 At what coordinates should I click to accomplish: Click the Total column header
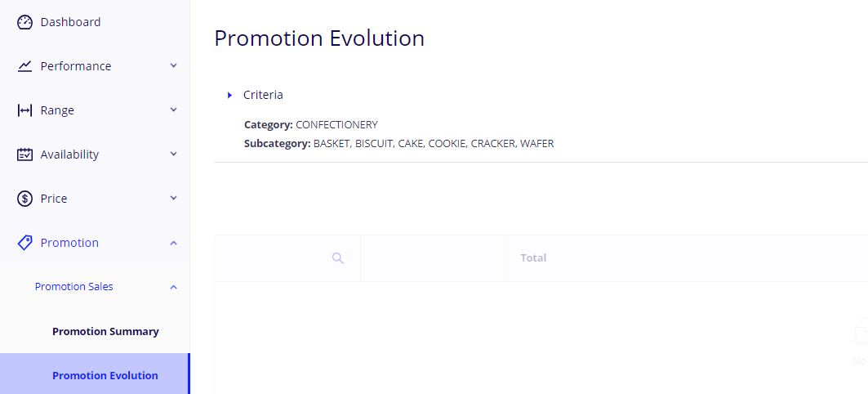[x=533, y=258]
